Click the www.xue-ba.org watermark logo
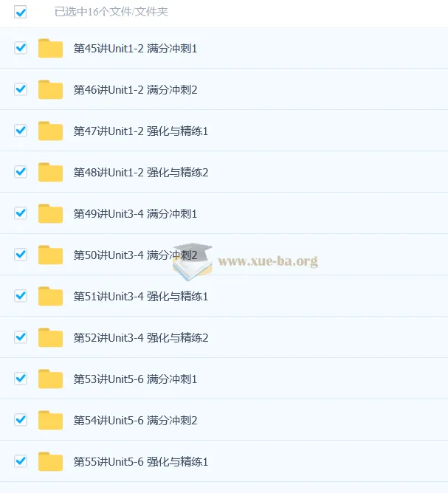This screenshot has width=448, height=493. pyautogui.click(x=246, y=261)
